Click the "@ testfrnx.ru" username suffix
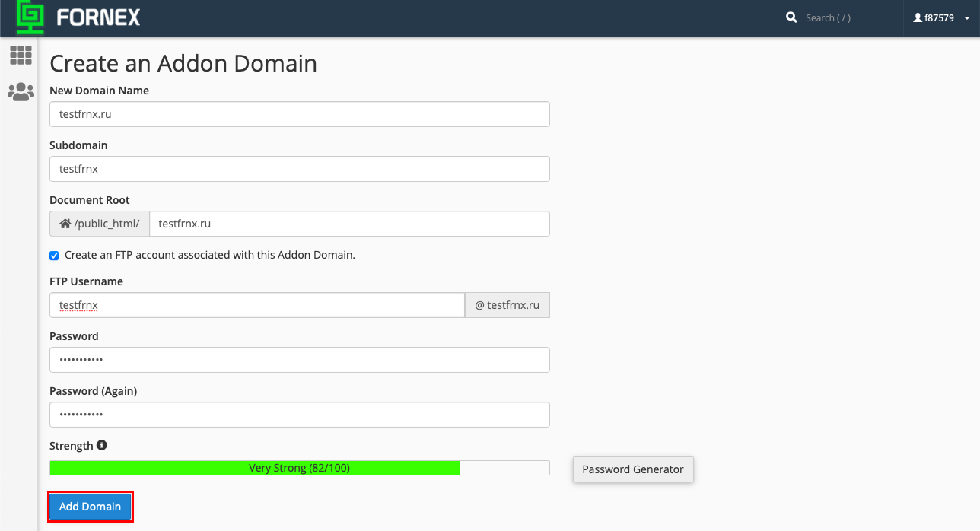 coord(508,305)
